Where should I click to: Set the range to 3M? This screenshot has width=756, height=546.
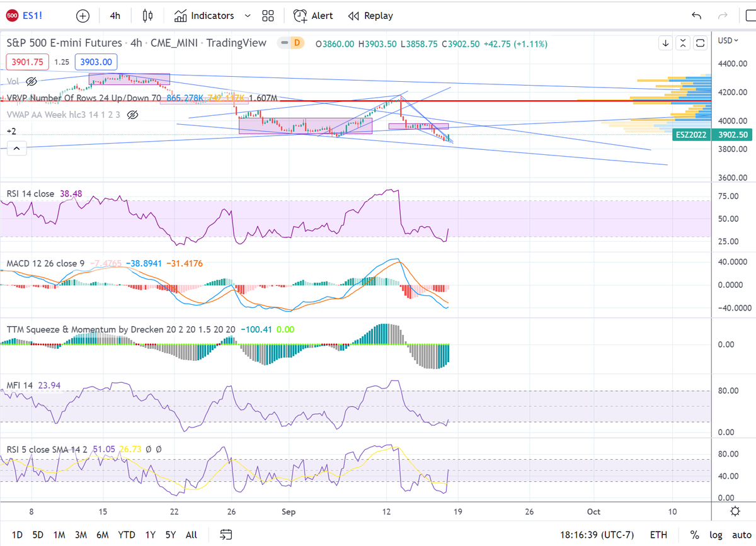click(81, 535)
